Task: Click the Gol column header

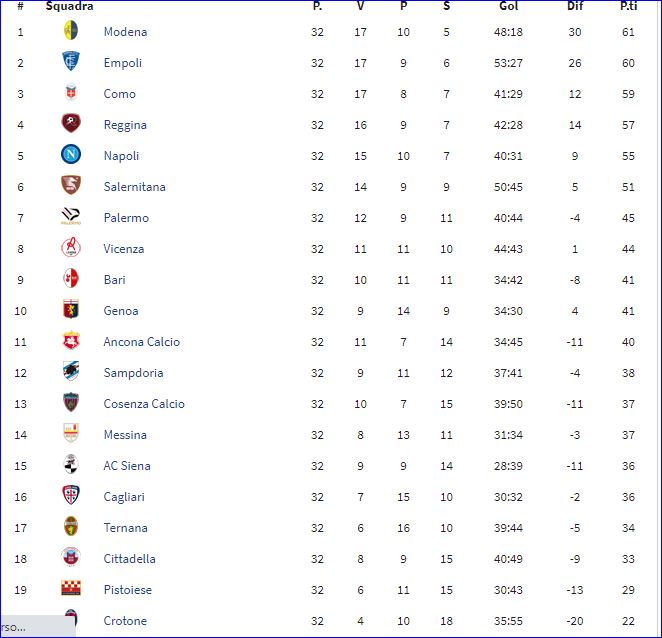Action: 508,6
